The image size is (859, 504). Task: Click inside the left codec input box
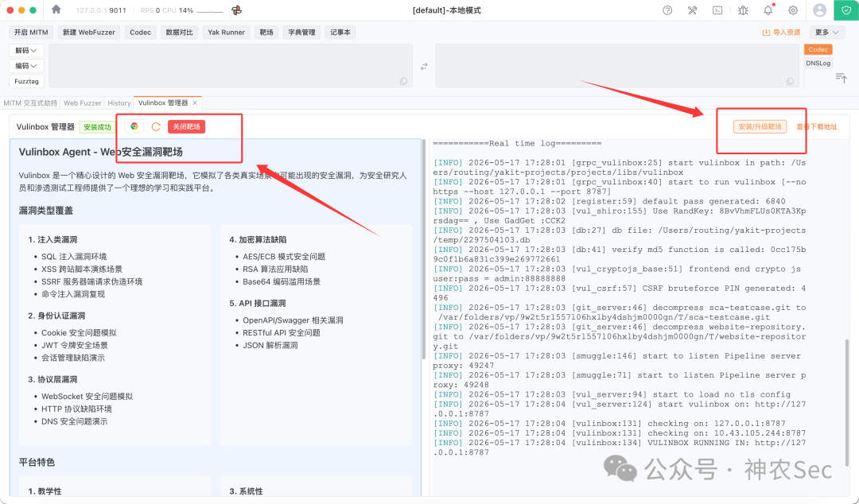click(x=231, y=66)
